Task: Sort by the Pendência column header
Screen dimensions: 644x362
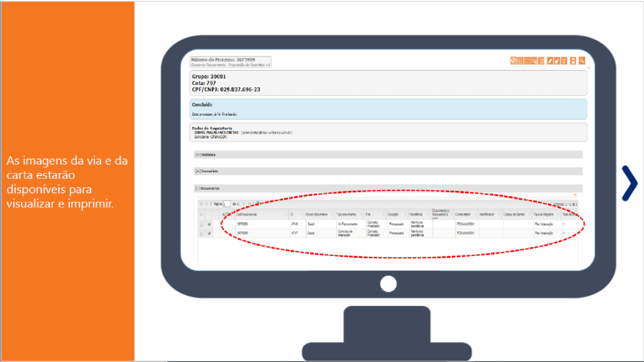Action: click(419, 215)
